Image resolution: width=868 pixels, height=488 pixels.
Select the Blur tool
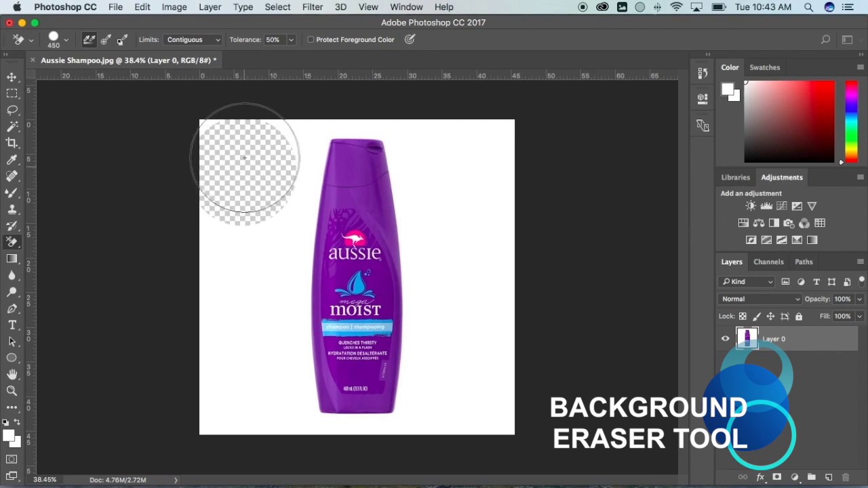point(12,275)
